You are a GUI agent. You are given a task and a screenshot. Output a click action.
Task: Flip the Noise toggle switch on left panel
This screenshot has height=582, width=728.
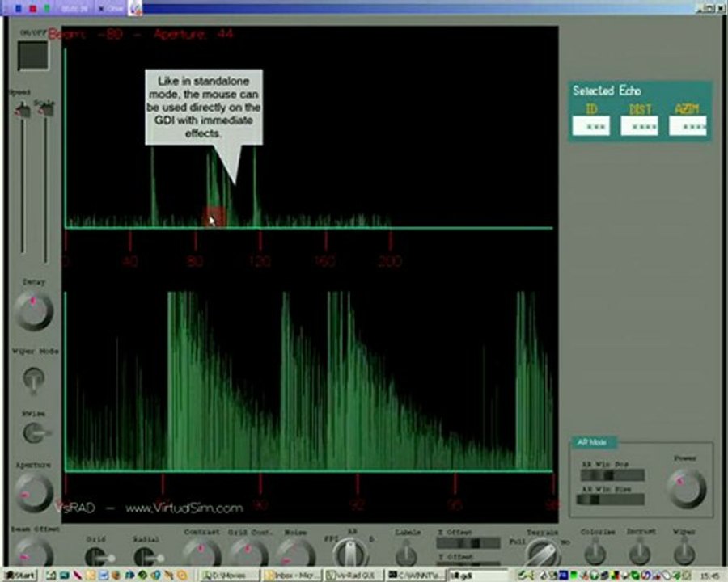point(36,432)
